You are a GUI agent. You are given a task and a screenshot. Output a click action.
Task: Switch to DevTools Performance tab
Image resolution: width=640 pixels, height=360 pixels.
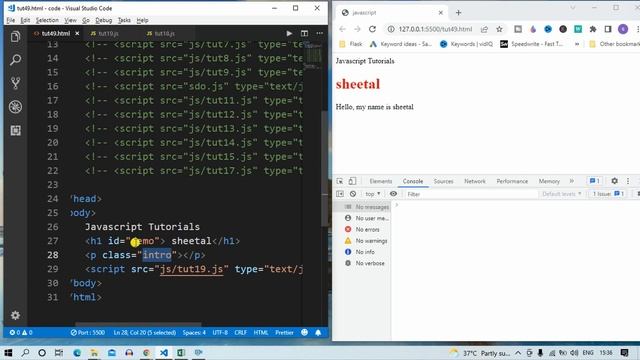pos(512,181)
